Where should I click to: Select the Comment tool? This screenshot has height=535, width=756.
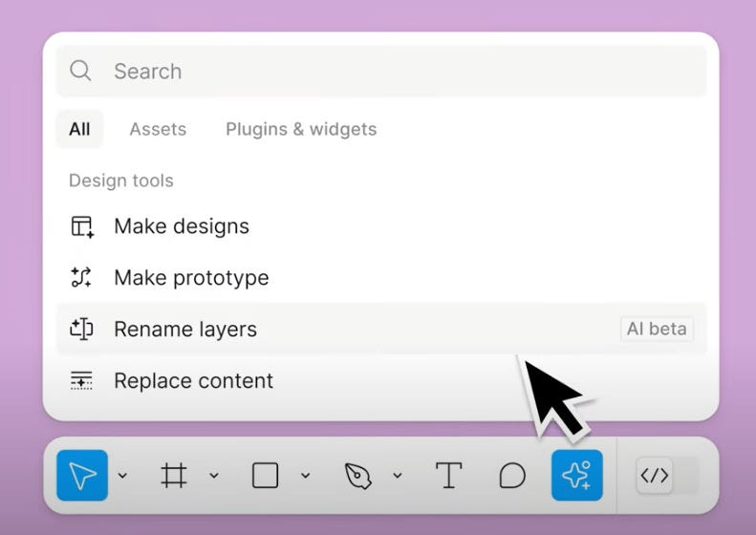tap(512, 476)
